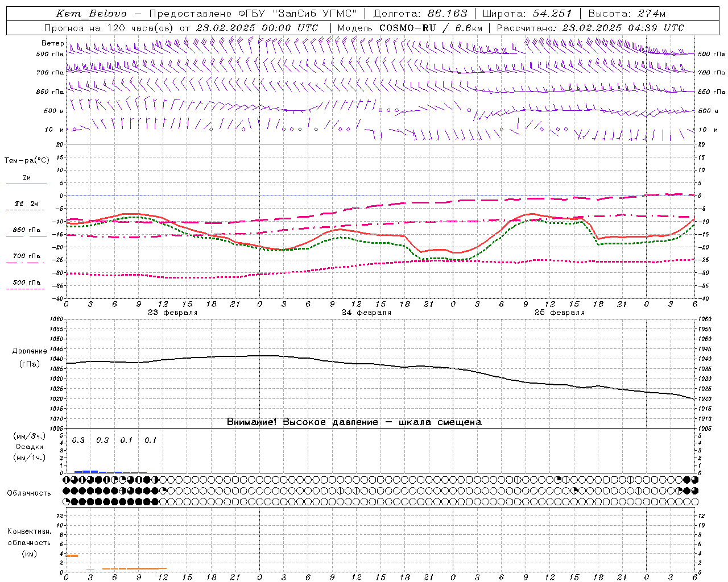
Task: Click the Давление pressure panel title
Action: coord(30,351)
